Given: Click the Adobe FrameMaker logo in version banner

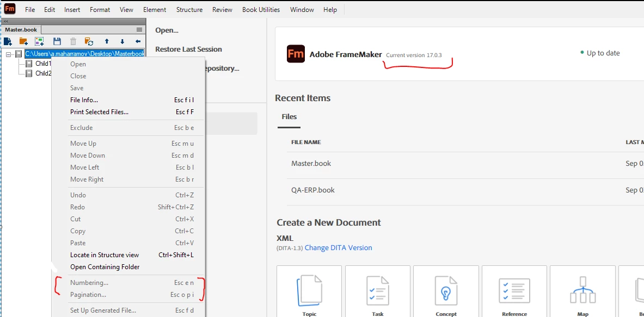Looking at the screenshot, I should coord(296,54).
